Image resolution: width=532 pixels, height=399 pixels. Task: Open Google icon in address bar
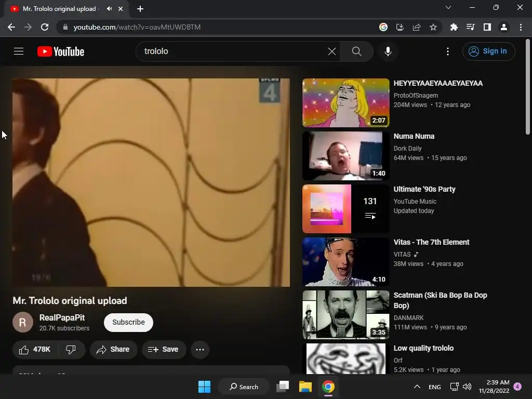point(383,27)
